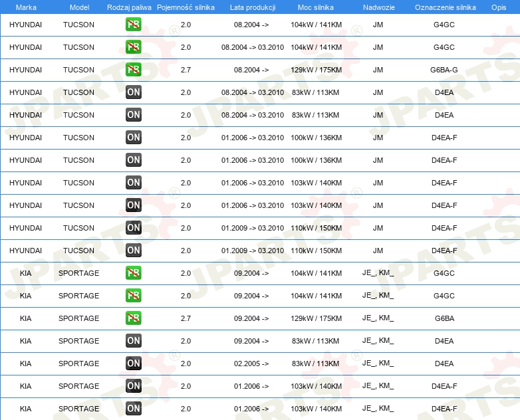Select D4EA in Sportage 09.2004 row
Viewport: 520px width, 420px height.
point(444,341)
